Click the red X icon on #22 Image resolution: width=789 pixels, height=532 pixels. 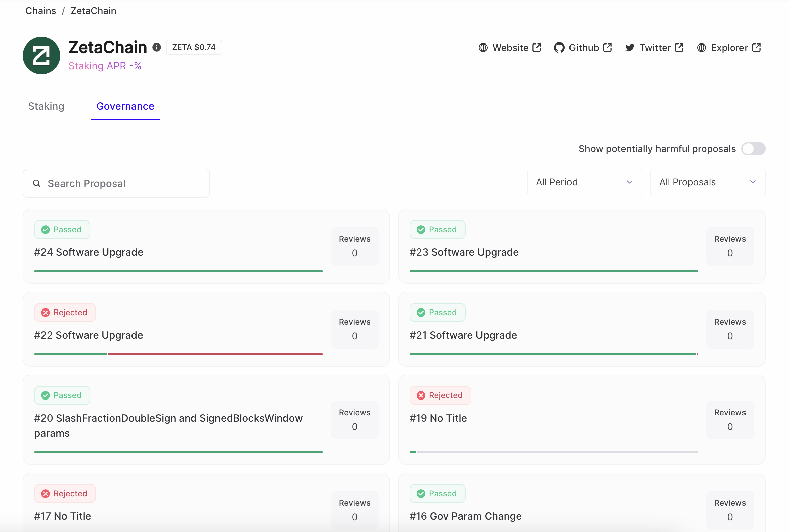coord(46,313)
